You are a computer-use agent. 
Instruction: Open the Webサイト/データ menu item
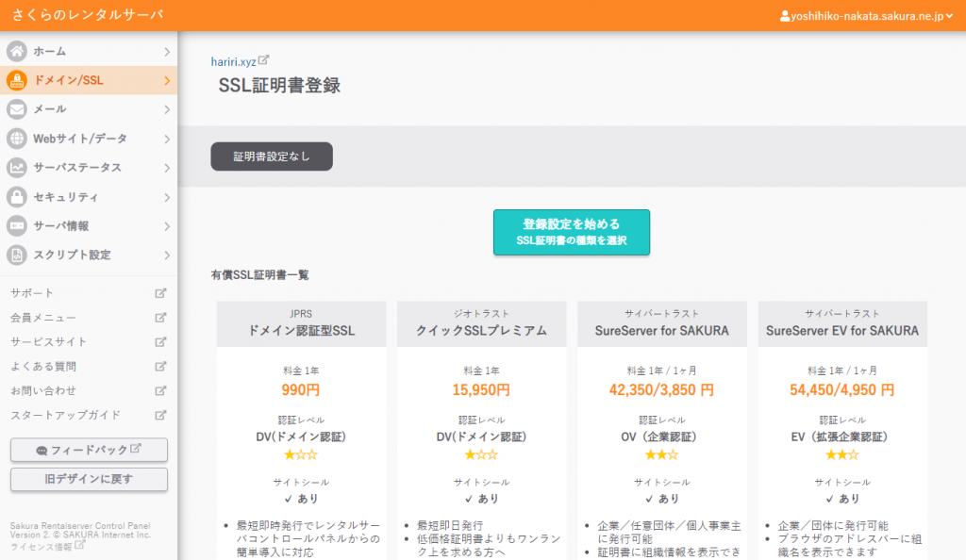coord(89,139)
